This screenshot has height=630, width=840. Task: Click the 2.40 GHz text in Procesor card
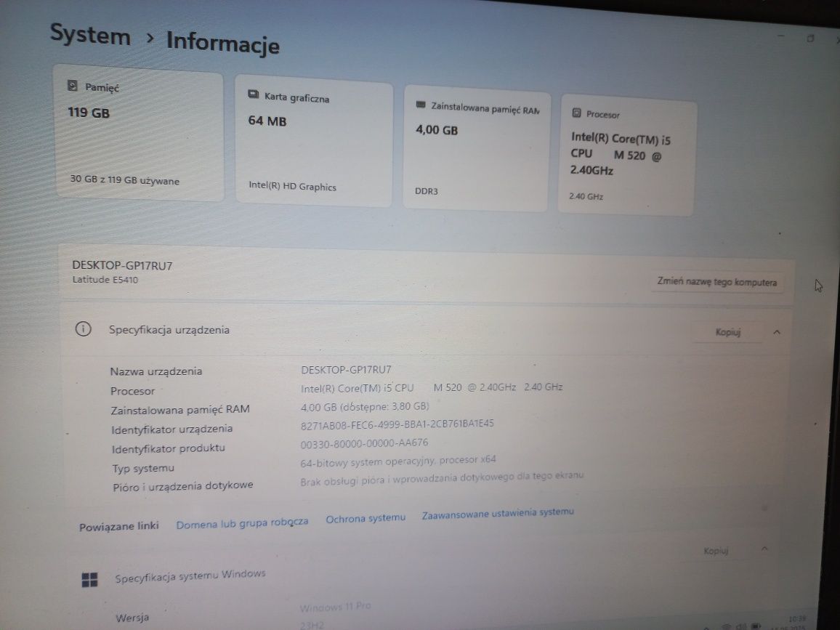tap(586, 197)
